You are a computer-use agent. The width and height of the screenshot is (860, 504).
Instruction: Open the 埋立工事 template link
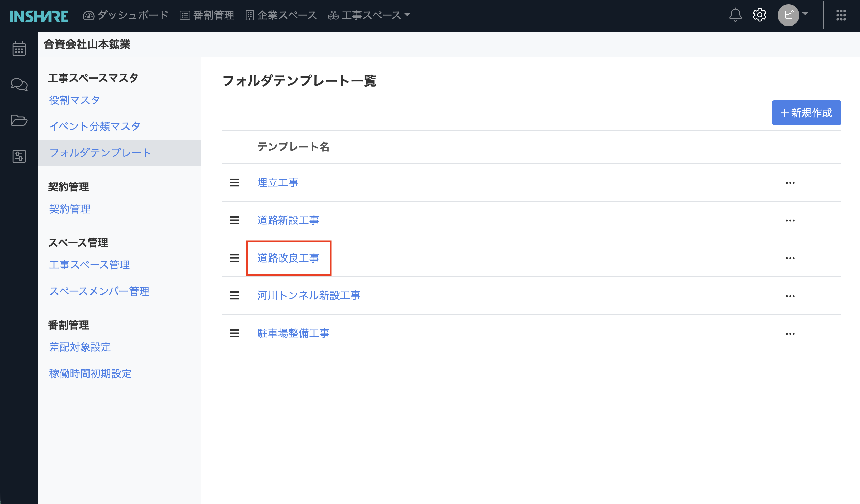coord(278,183)
